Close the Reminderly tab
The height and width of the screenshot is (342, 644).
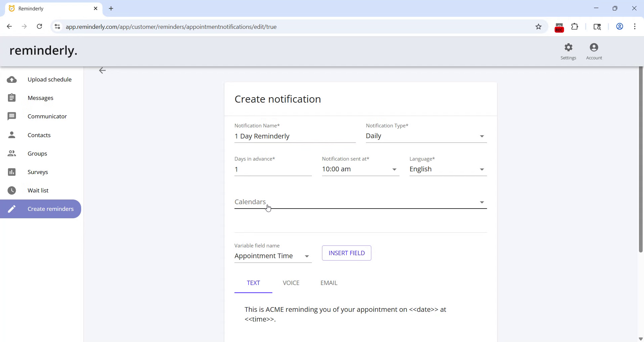point(96,8)
